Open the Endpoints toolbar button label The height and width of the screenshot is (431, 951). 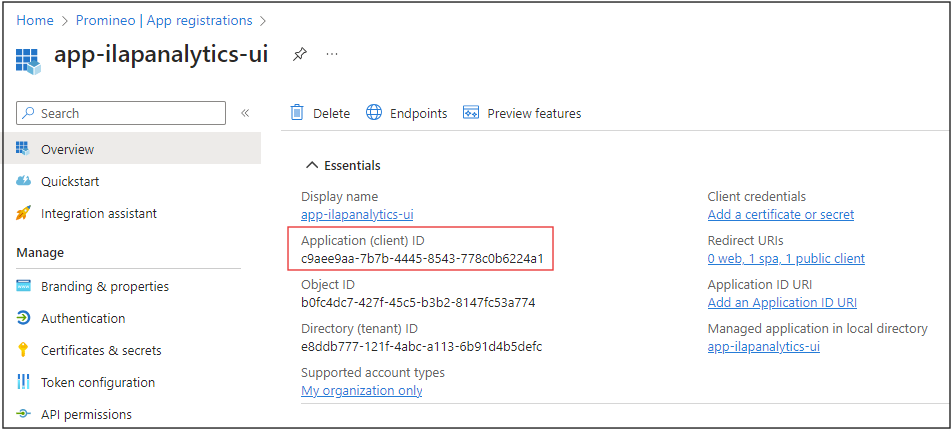[418, 113]
